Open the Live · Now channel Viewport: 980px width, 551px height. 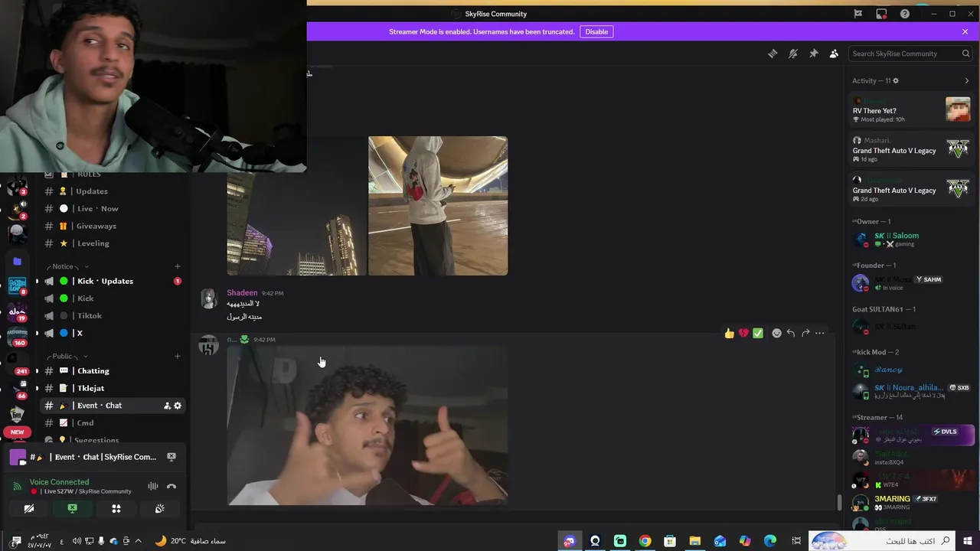pyautogui.click(x=112, y=208)
